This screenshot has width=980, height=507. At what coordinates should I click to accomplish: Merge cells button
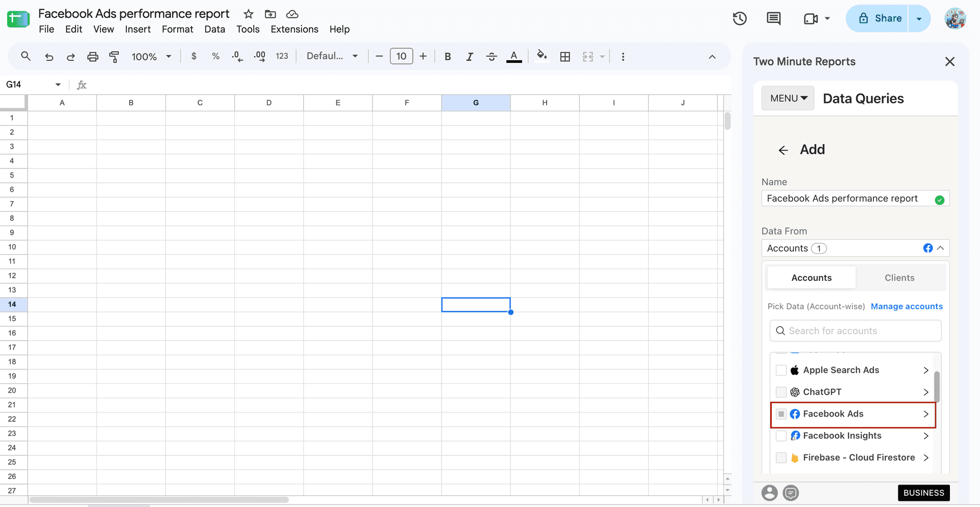[x=588, y=57]
